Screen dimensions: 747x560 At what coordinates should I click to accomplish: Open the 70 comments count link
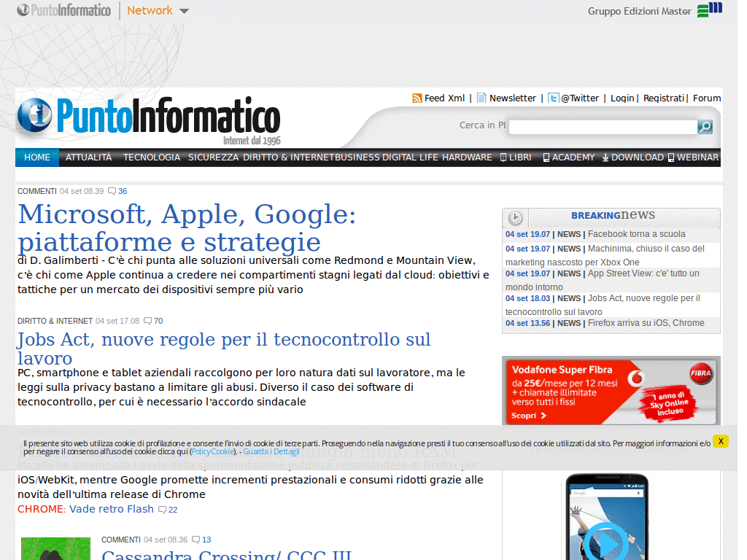click(x=158, y=321)
